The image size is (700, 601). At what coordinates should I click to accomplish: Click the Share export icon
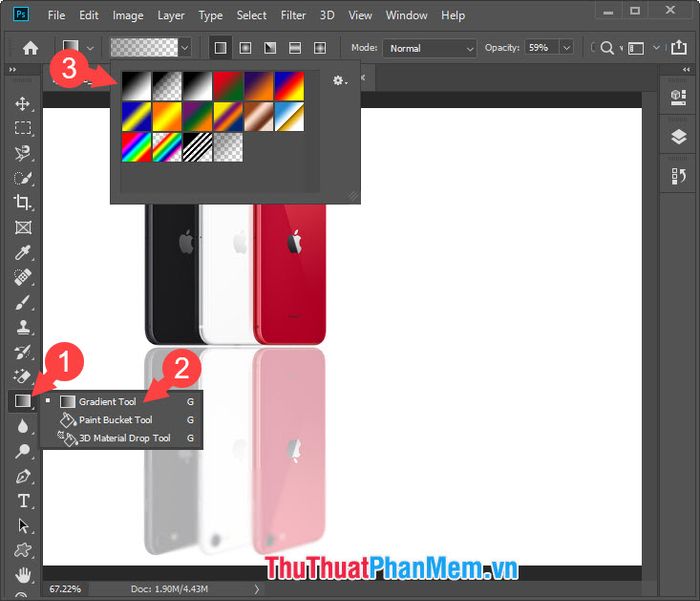[679, 47]
